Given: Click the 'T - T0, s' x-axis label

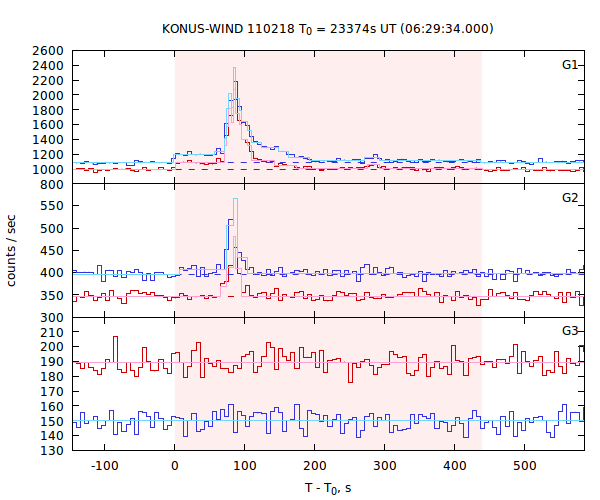Looking at the screenshot, I should coord(328,489).
